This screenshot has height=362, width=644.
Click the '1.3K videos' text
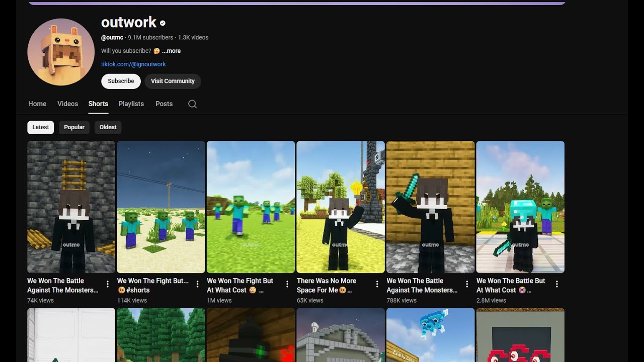tap(193, 37)
